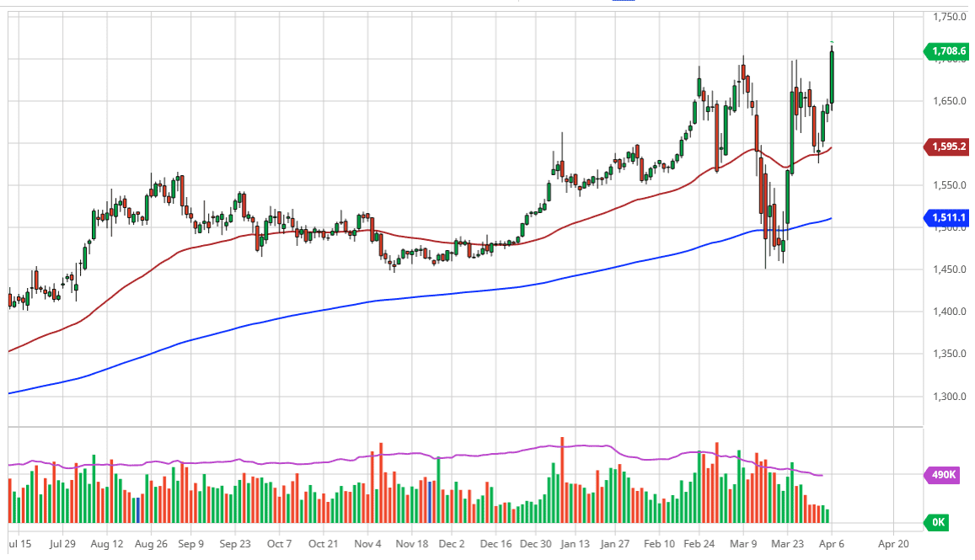Click the red 1,595.2 moving average tag
The width and height of the screenshot is (975, 560).
(948, 147)
